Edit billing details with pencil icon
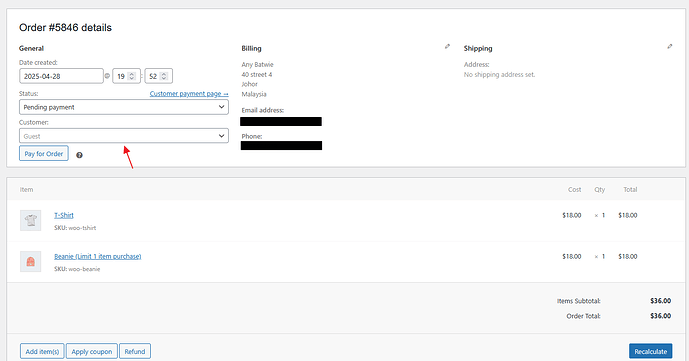689x361 pixels. point(447,46)
